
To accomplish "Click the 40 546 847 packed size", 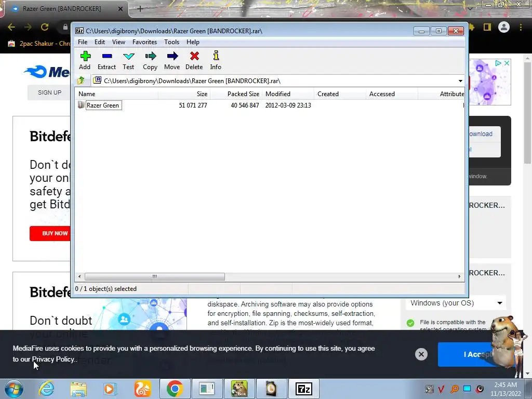I will click(x=245, y=105).
